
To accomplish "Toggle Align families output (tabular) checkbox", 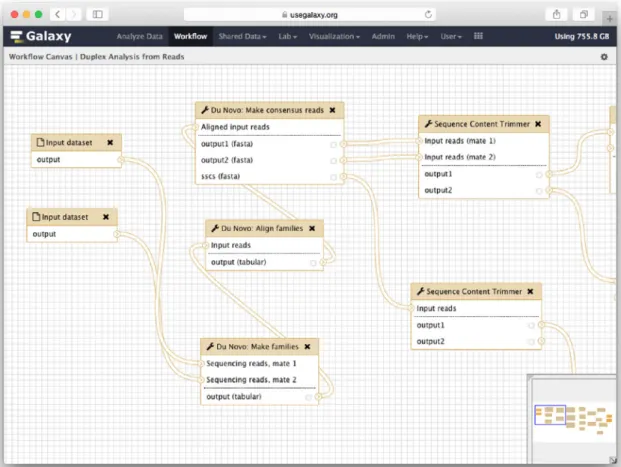I will pyautogui.click(x=313, y=263).
